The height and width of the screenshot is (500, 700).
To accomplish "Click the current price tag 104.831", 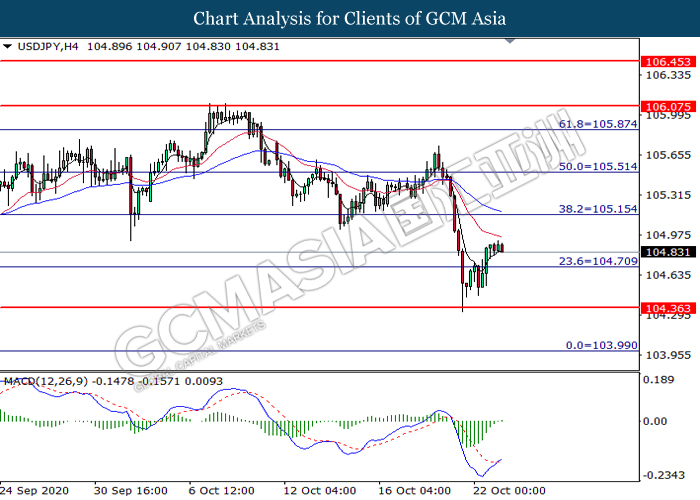I will point(668,252).
